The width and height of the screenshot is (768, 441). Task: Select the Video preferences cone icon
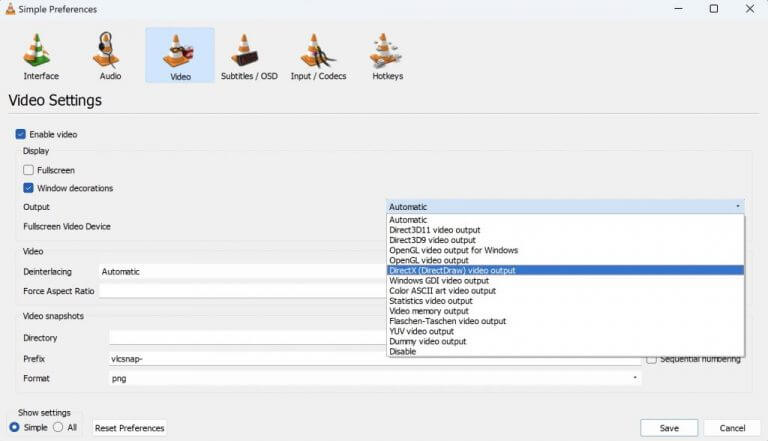tap(179, 51)
